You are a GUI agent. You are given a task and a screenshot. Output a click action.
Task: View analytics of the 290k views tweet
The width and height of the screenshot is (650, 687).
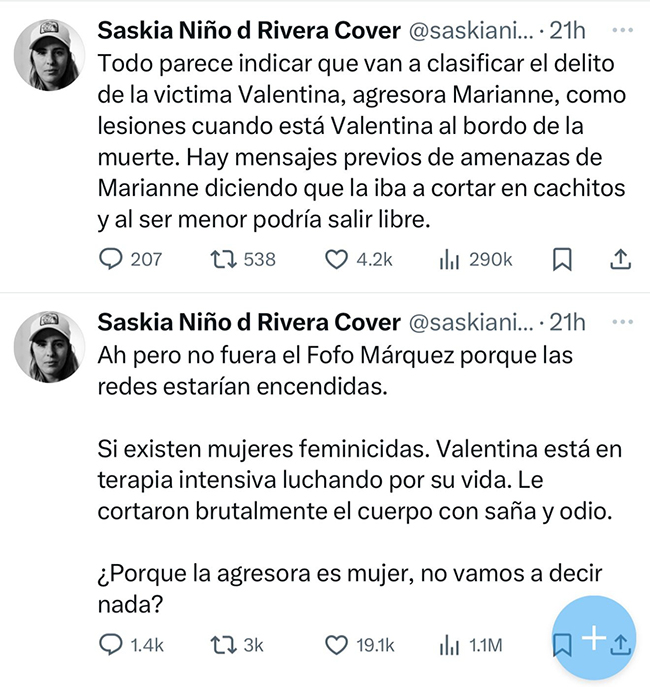(x=449, y=260)
